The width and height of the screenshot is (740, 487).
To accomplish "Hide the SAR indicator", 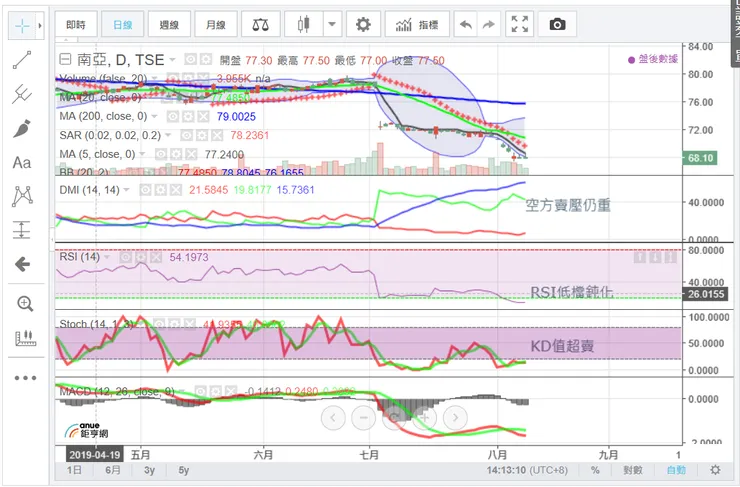I will pos(187,135).
